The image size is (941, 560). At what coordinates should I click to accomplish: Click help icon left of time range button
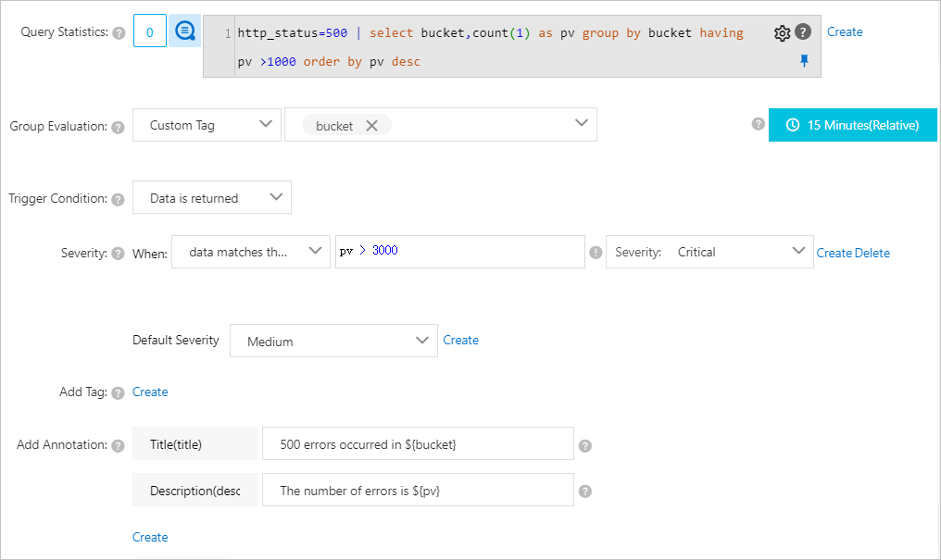coord(759,124)
